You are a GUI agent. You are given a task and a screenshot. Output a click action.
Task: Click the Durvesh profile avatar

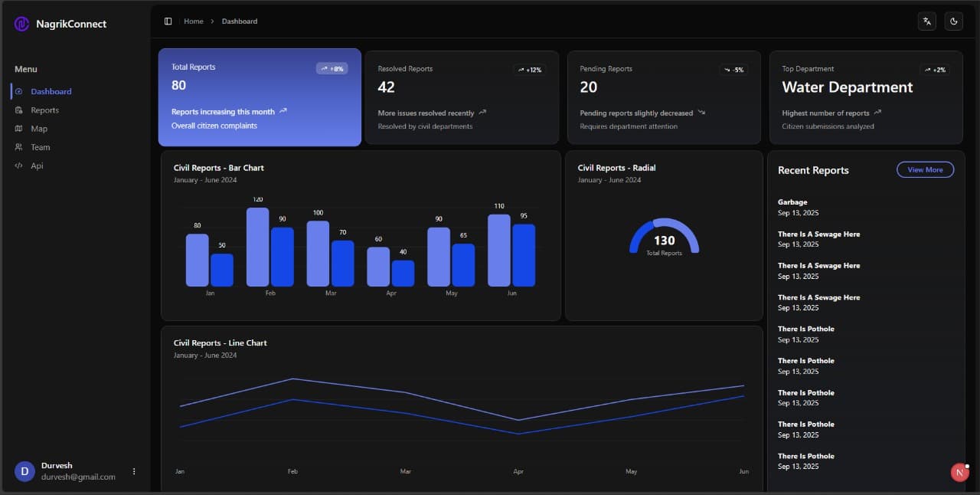click(x=24, y=471)
